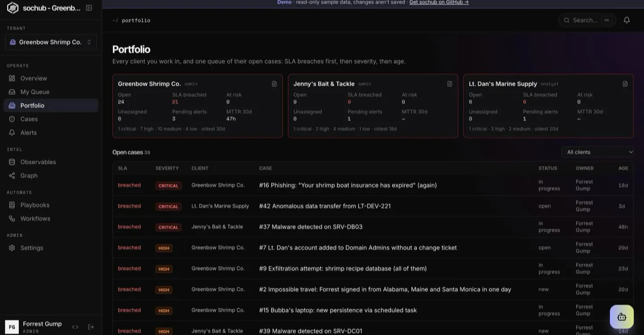
Task: Click the Observables database icon
Action: 12,162
